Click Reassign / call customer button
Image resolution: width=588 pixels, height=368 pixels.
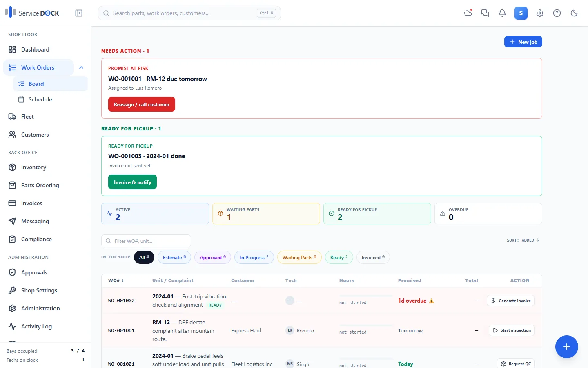pyautogui.click(x=141, y=104)
